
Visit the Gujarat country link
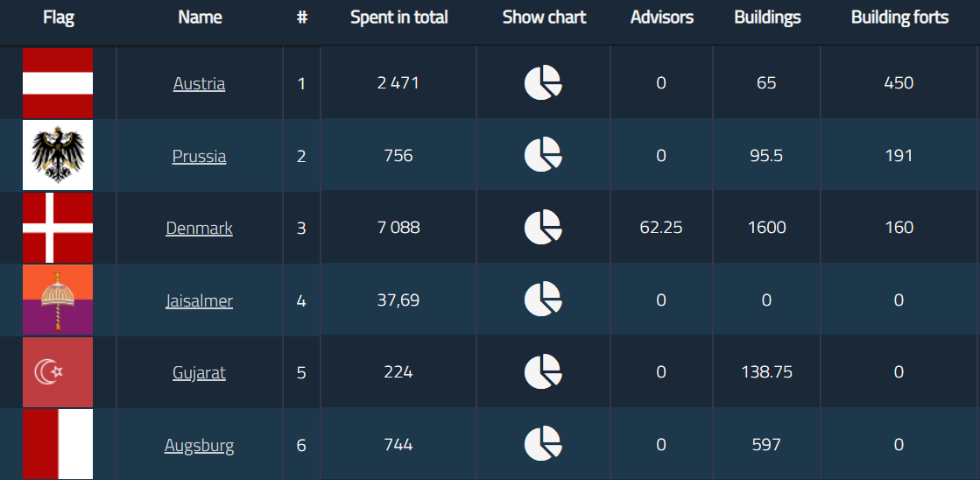[x=199, y=373]
